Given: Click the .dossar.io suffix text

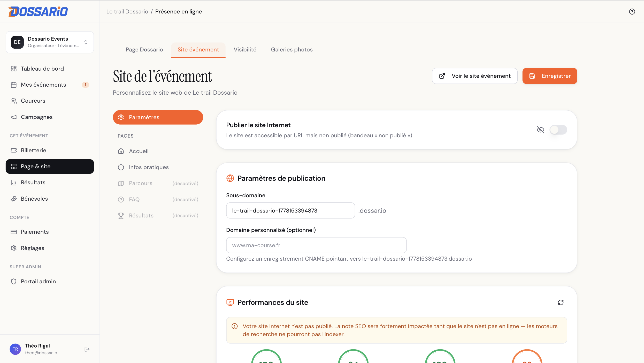Looking at the screenshot, I should (372, 211).
